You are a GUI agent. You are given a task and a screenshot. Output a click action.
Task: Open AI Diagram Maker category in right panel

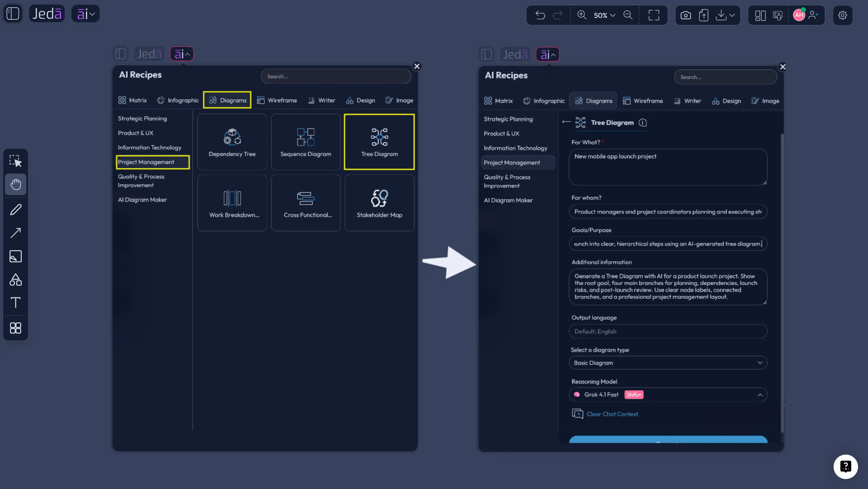tap(508, 200)
